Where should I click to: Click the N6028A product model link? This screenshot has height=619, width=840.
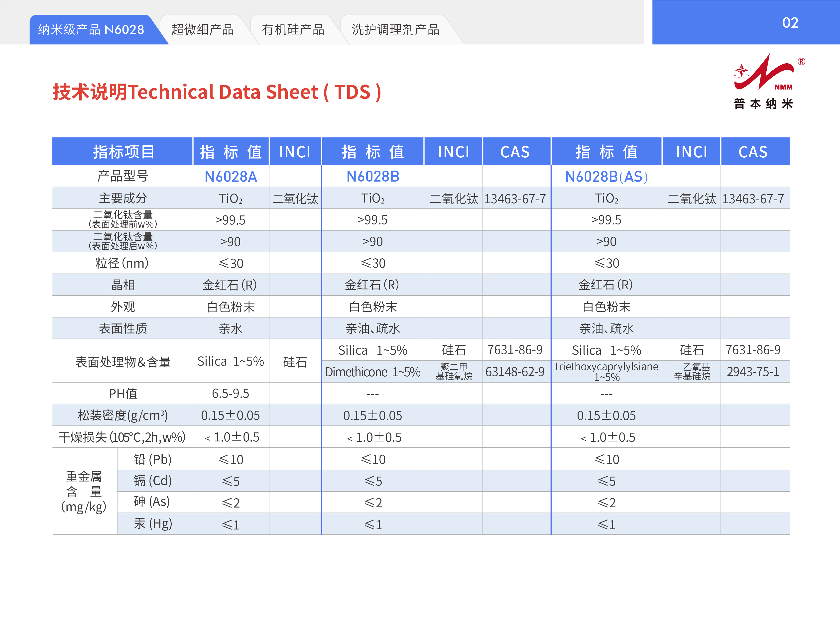[231, 177]
